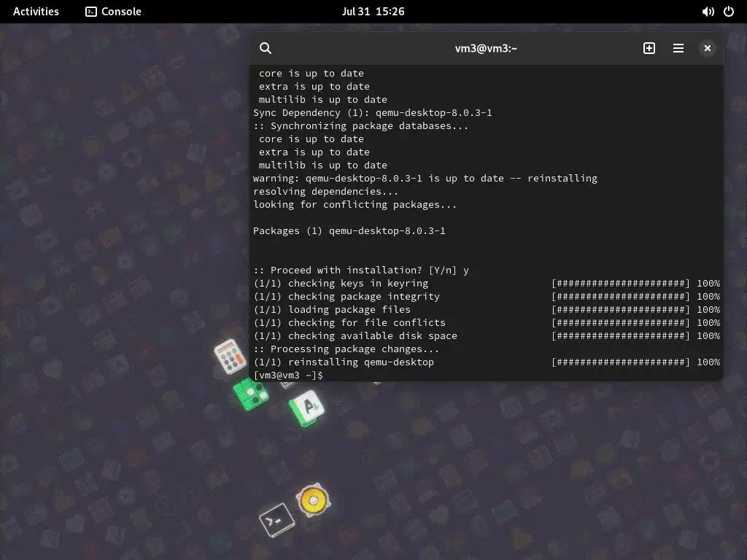747x560 pixels.
Task: Click 'loading package files' text
Action: pos(349,309)
